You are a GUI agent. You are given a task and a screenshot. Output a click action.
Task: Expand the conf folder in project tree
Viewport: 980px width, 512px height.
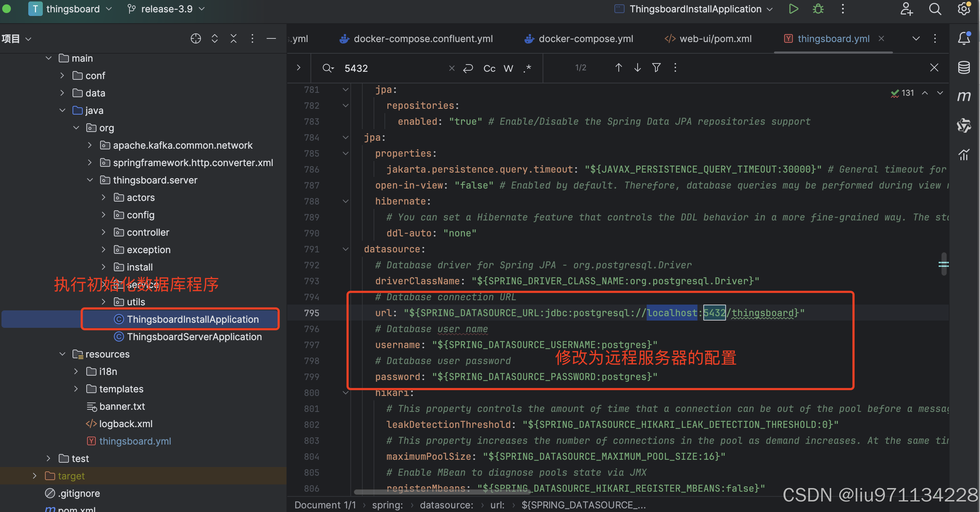[62, 75]
